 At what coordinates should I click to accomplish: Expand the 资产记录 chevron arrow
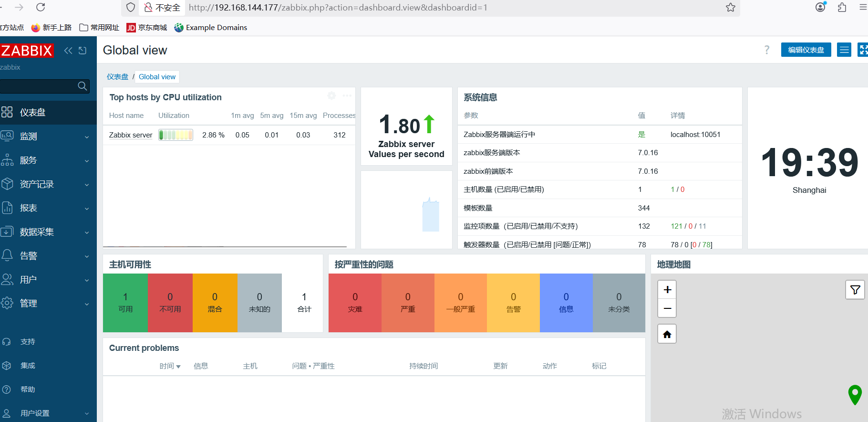pos(87,185)
